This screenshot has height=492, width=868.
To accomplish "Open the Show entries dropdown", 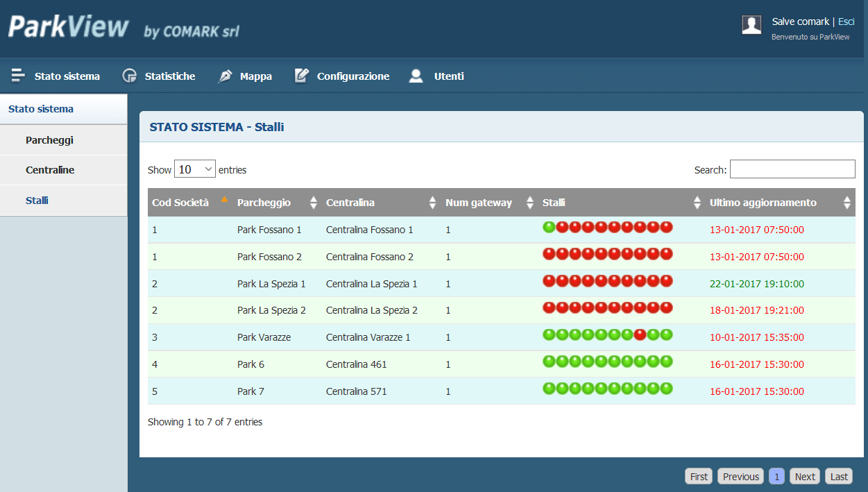I will pos(195,169).
